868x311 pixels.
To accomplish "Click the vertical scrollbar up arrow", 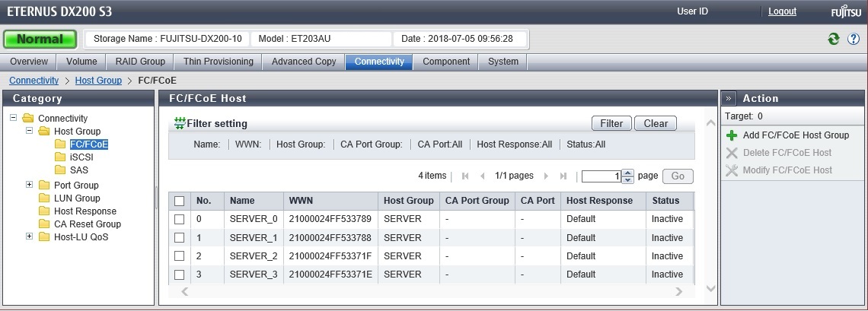I will click(711, 122).
